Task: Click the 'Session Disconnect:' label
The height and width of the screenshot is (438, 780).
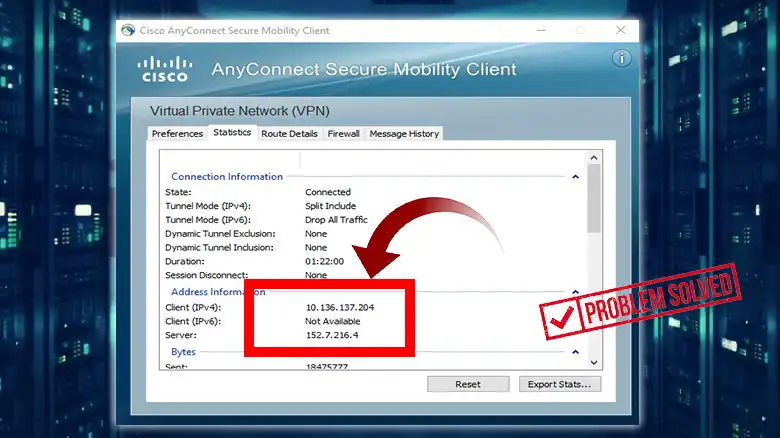Action: (x=206, y=275)
